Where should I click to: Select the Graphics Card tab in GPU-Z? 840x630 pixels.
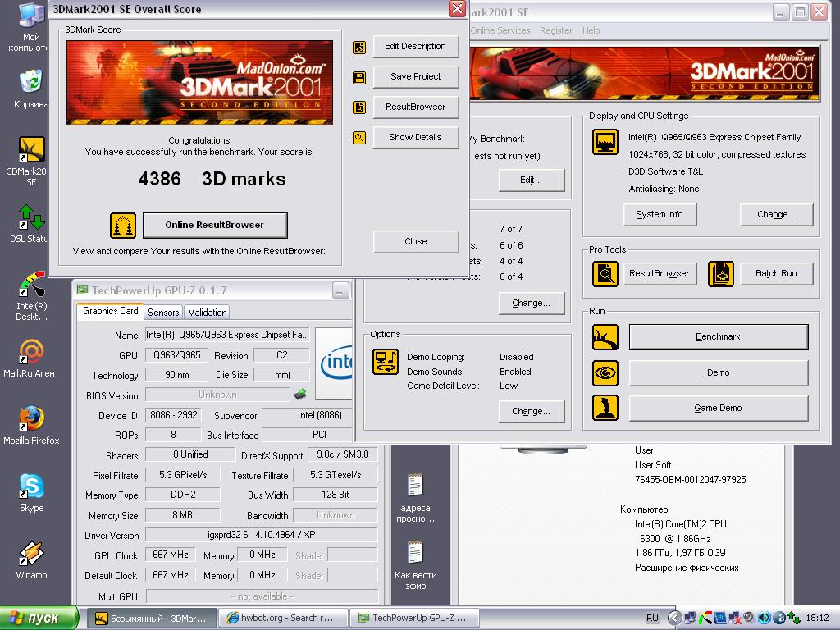point(111,311)
